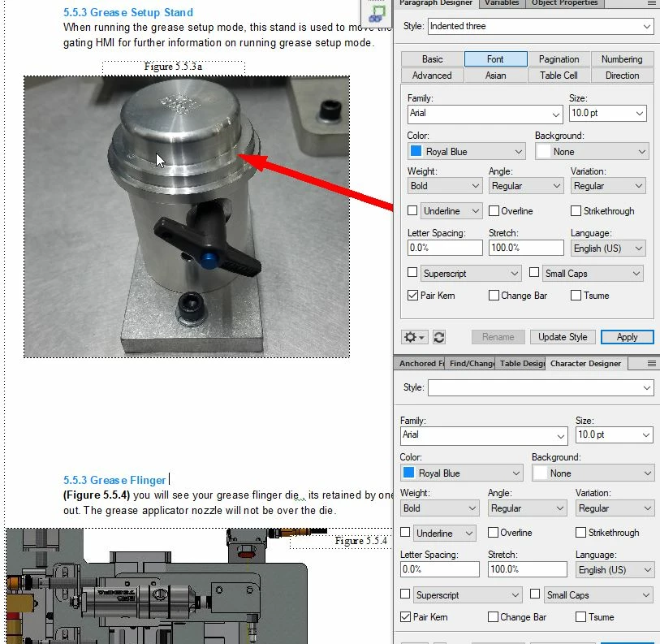Enable Small Caps checkbox in Paragraph Designer

534,273
